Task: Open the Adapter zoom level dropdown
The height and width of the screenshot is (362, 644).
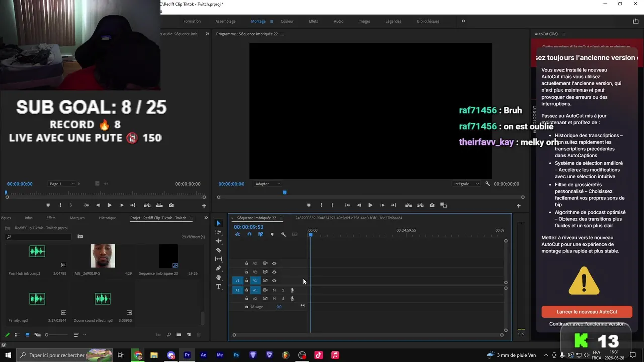Action: pyautogui.click(x=268, y=184)
